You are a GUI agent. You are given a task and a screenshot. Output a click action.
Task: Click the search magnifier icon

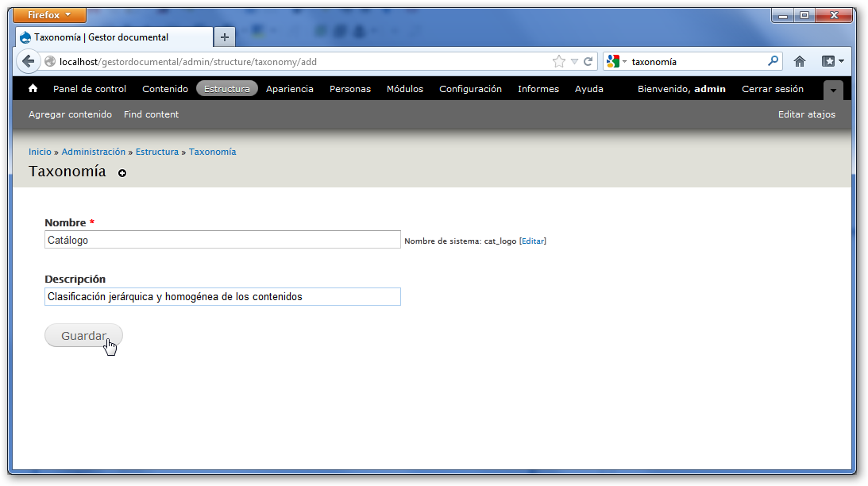pyautogui.click(x=773, y=61)
